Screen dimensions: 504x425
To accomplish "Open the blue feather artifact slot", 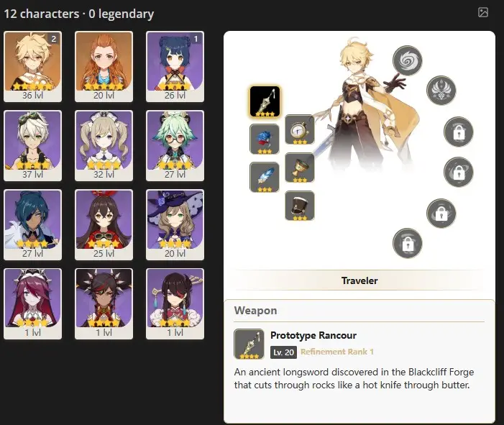I will (264, 177).
